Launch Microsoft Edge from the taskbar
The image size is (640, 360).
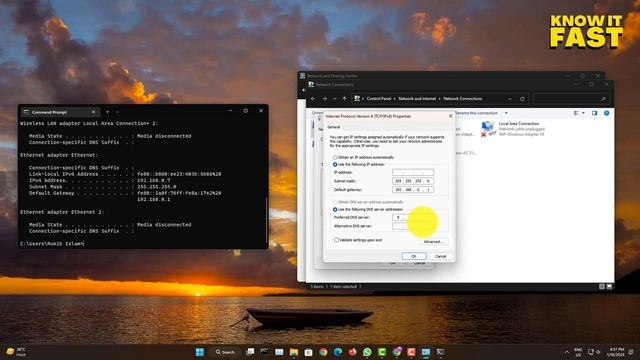tap(338, 352)
